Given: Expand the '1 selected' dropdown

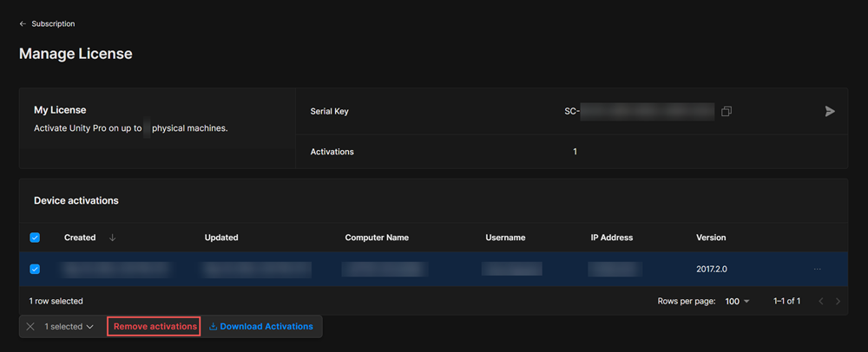Looking at the screenshot, I should tap(69, 327).
